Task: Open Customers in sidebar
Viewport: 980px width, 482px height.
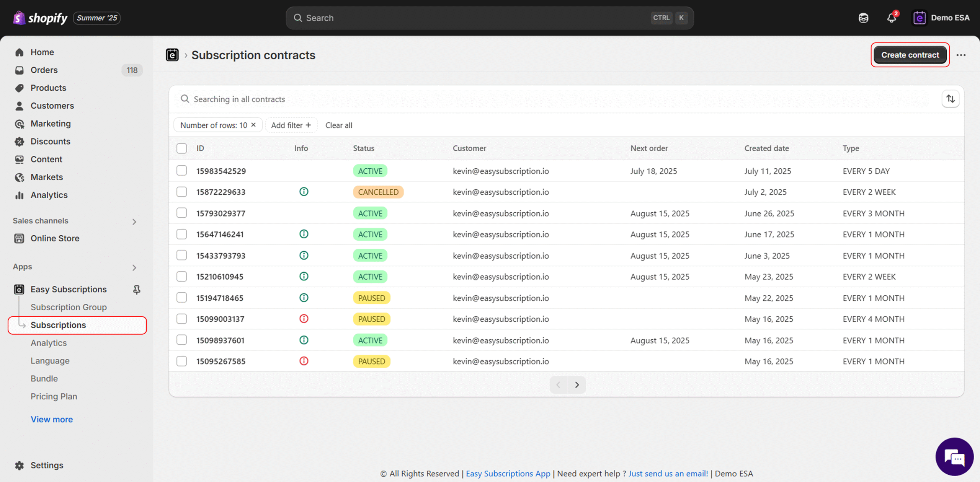Action: pyautogui.click(x=52, y=106)
